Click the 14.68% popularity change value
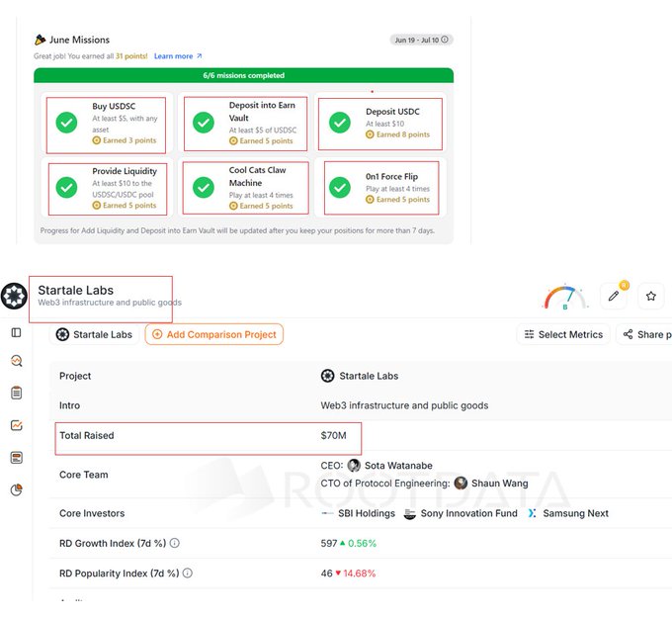This screenshot has height=619, width=672. coord(359,574)
